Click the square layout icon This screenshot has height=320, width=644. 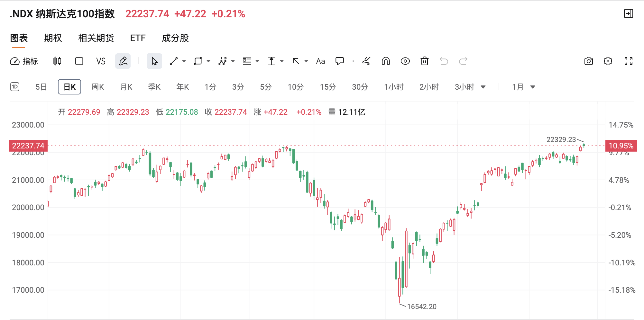click(79, 61)
